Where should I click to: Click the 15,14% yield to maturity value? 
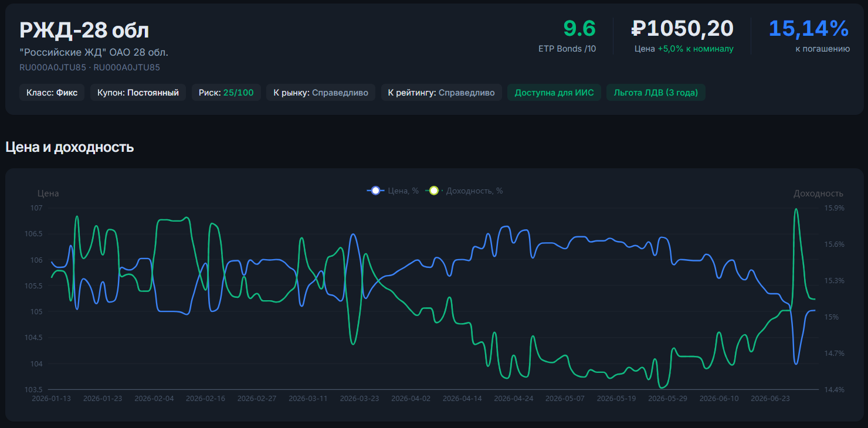(809, 28)
